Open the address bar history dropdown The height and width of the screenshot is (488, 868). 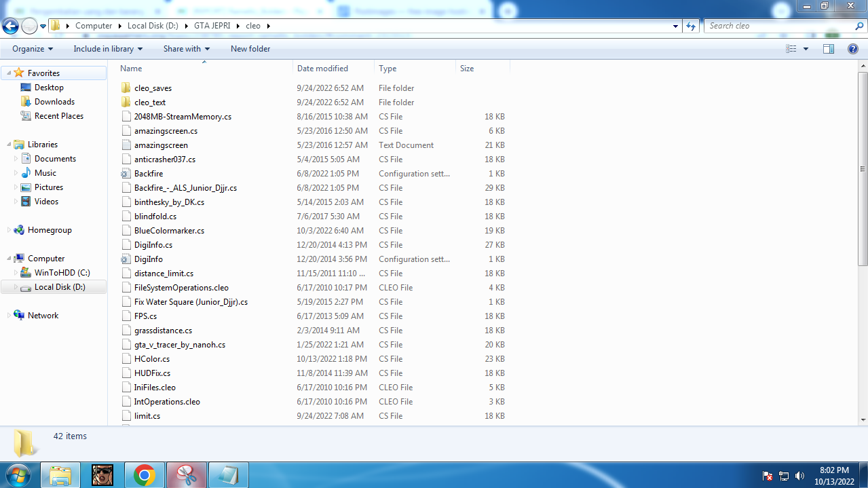pos(675,26)
